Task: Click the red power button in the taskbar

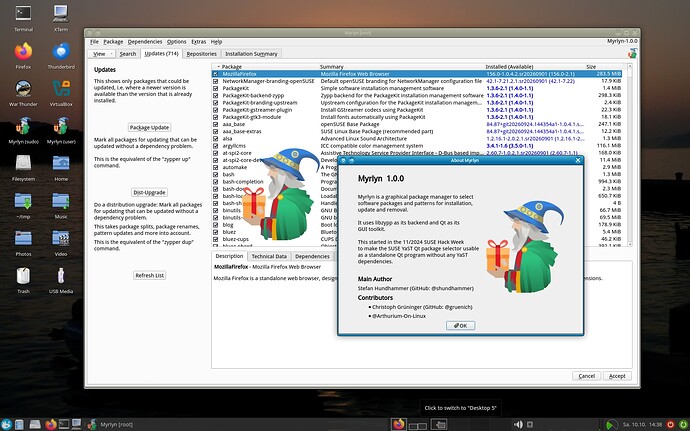Action: point(670,424)
